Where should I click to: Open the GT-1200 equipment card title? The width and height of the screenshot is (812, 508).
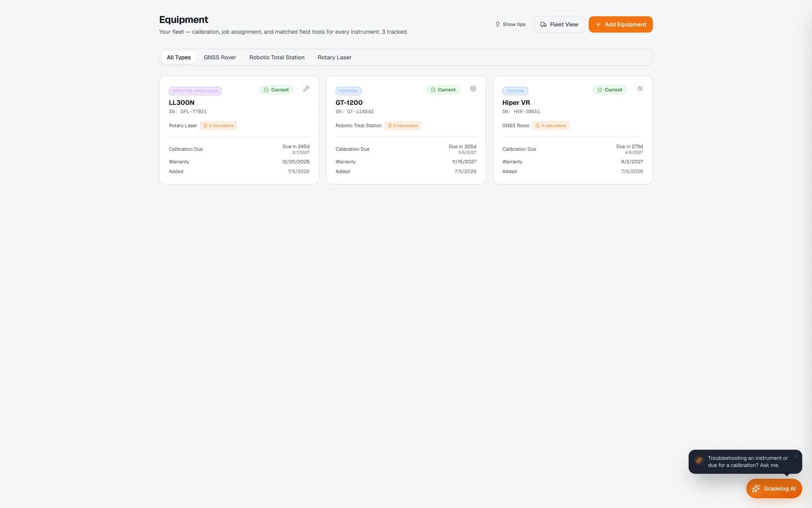(349, 102)
